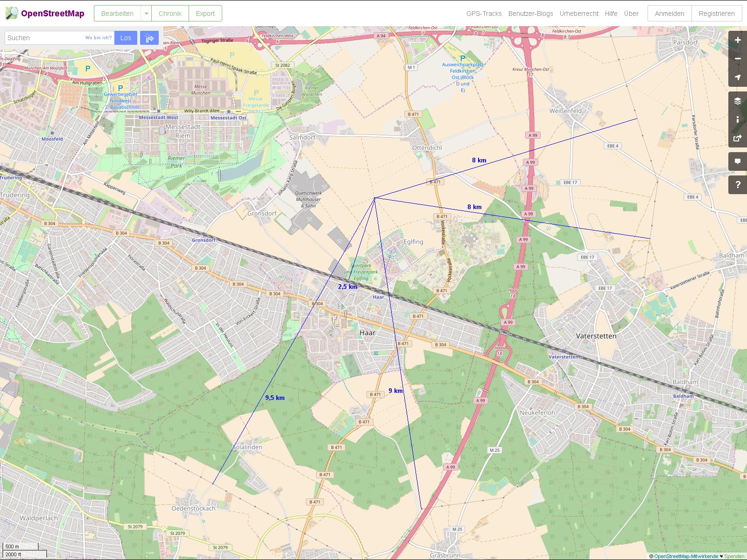The image size is (747, 560).
Task: Click the Bearbeiten button
Action: click(x=117, y=14)
